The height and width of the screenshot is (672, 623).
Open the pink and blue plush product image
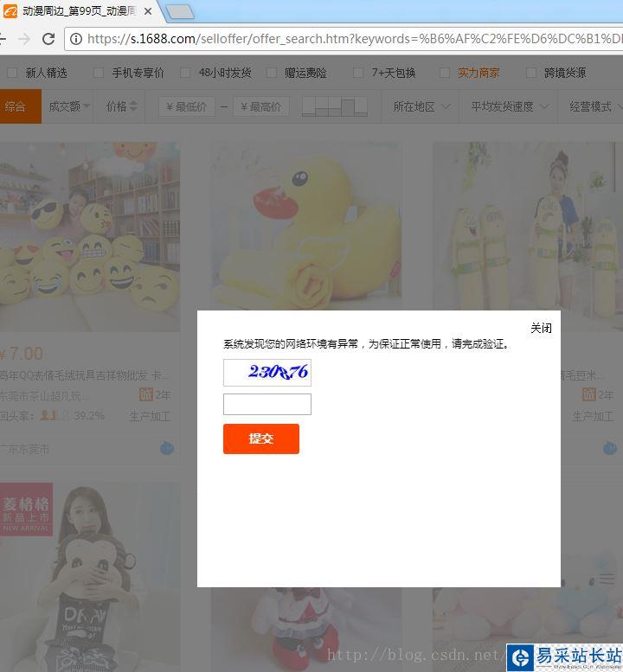tap(526, 618)
